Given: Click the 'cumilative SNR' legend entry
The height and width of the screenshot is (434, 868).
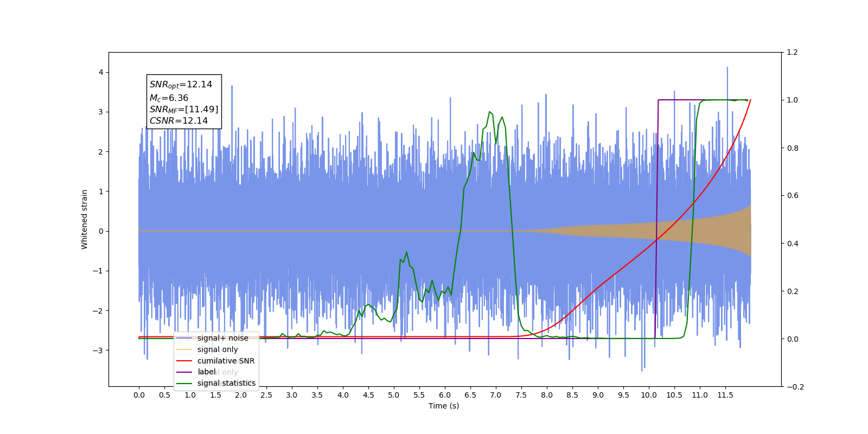Looking at the screenshot, I should click(215, 361).
